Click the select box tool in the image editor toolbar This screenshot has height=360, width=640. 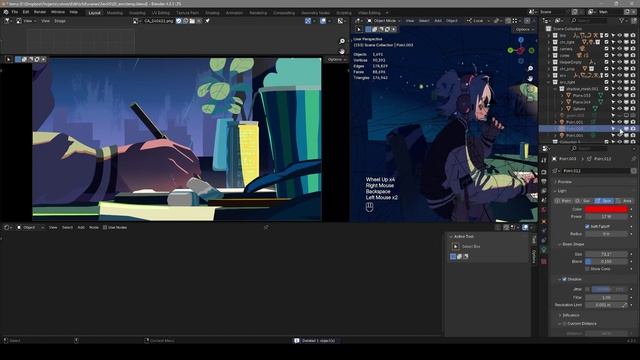click(9, 59)
